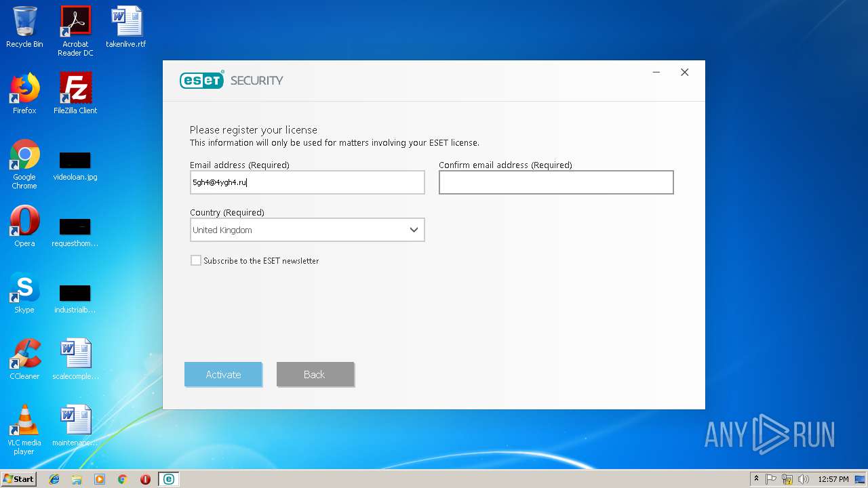Select the industrialb... file icon

tap(75, 298)
